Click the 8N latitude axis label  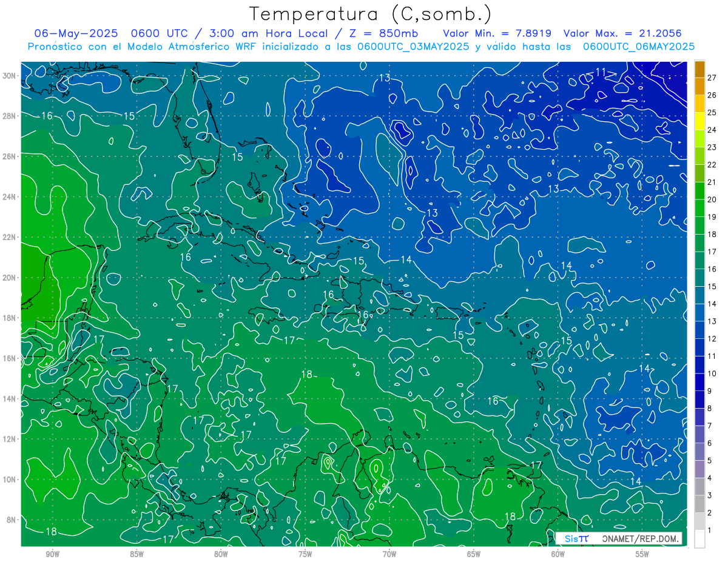11,520
